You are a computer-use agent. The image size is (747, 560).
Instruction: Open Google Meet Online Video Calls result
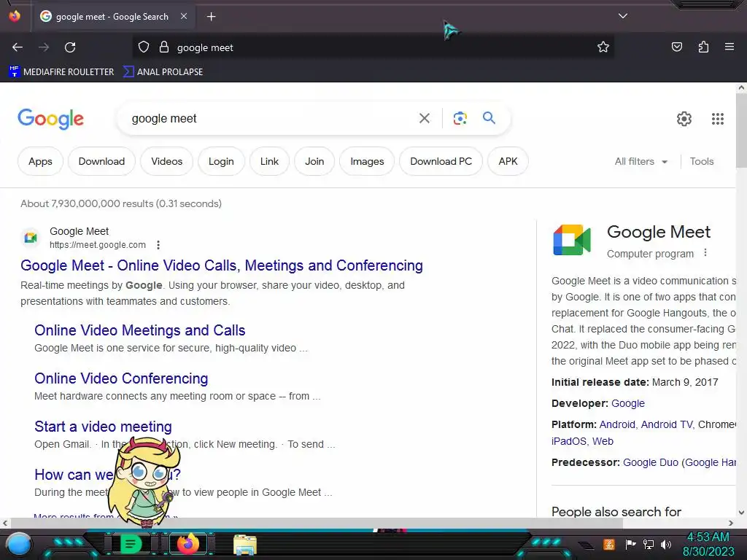222,265
